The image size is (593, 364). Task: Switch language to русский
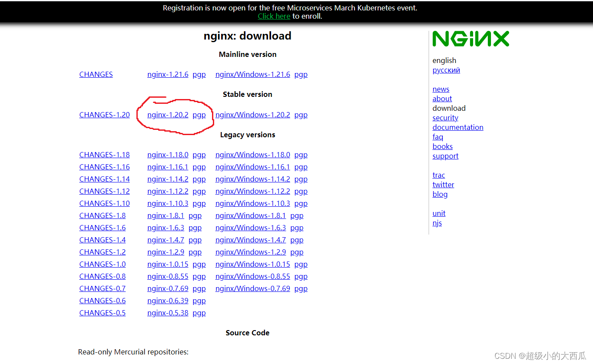click(x=446, y=70)
